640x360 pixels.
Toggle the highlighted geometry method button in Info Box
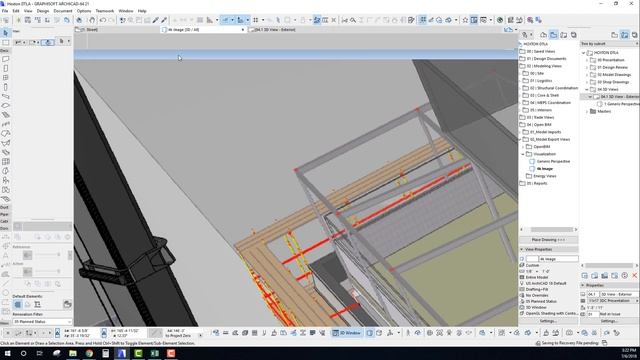48,42
